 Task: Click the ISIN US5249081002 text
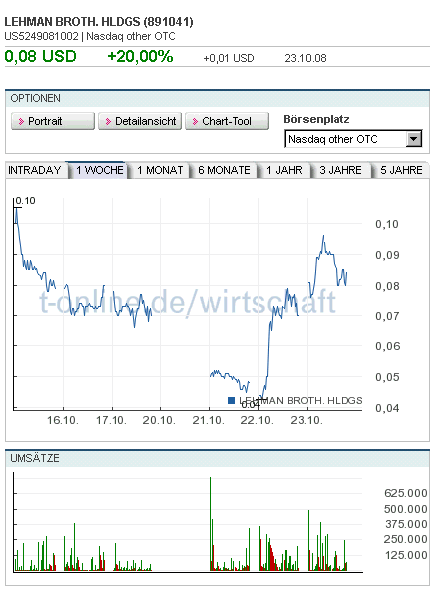(41, 36)
